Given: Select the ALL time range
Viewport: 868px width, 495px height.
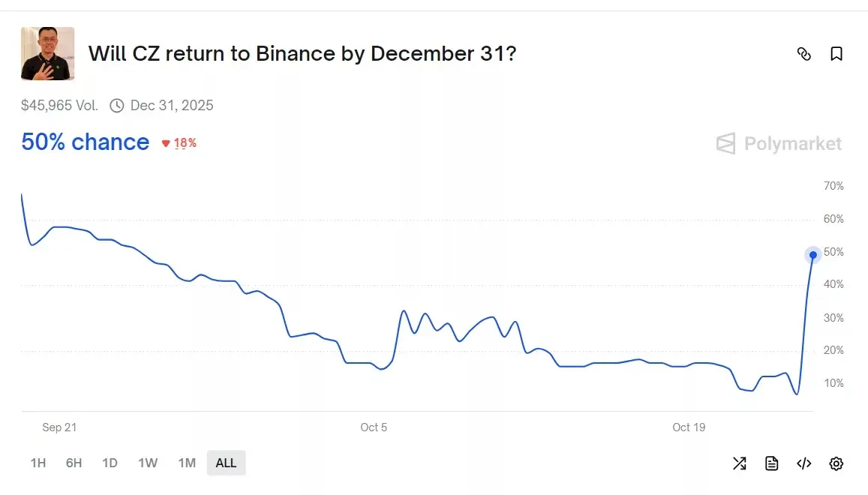Looking at the screenshot, I should (x=226, y=463).
